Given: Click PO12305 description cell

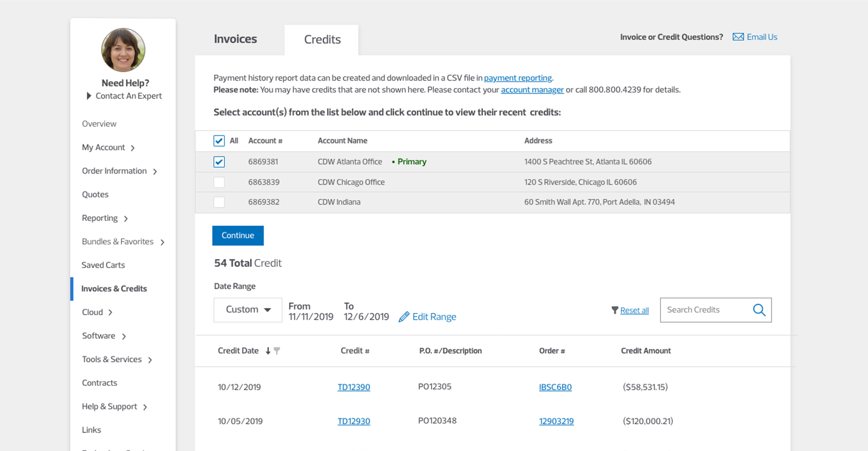Looking at the screenshot, I should pos(434,386).
